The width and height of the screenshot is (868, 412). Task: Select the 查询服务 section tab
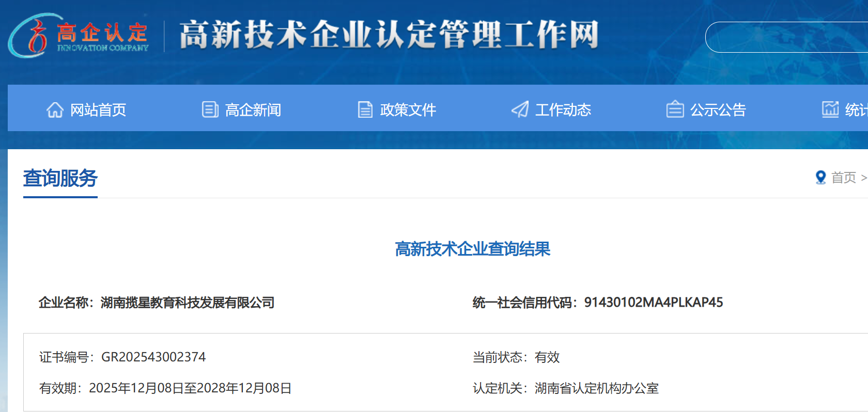[x=60, y=179]
